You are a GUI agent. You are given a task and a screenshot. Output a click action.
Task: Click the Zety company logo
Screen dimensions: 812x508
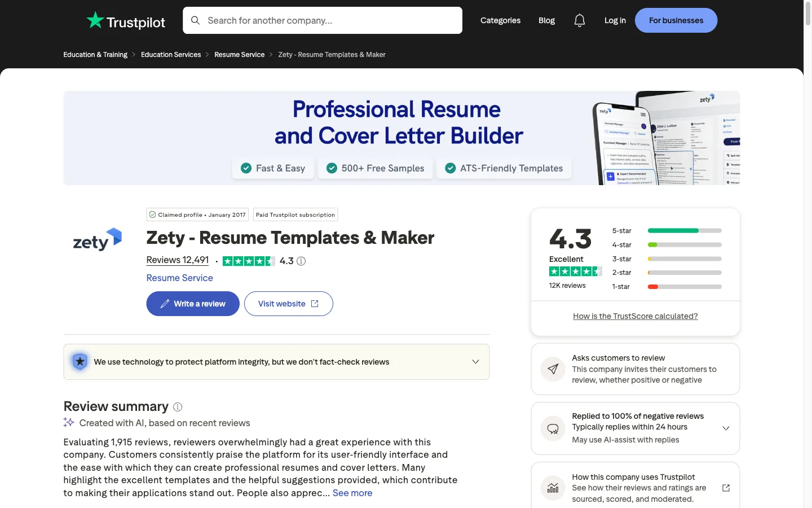98,239
